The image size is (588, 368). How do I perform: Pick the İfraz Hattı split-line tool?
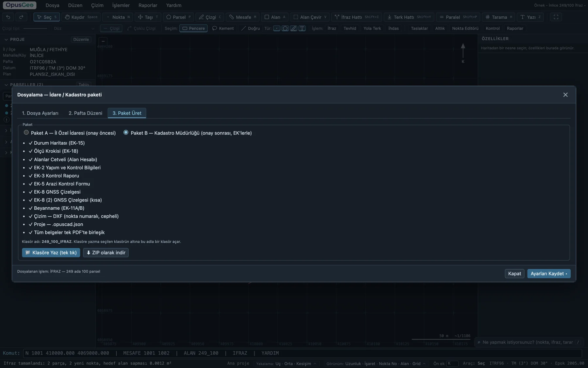point(356,17)
